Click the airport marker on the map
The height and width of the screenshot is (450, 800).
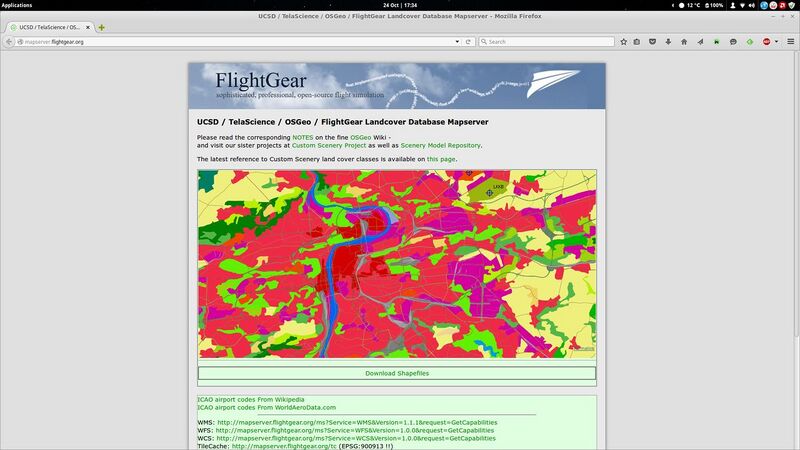489,193
